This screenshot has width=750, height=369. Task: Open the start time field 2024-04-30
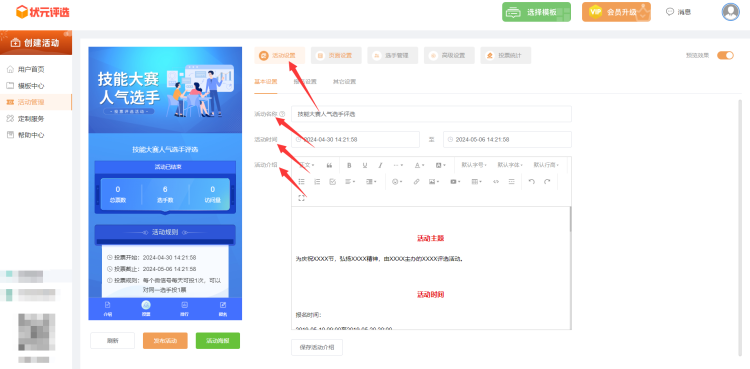(x=355, y=139)
